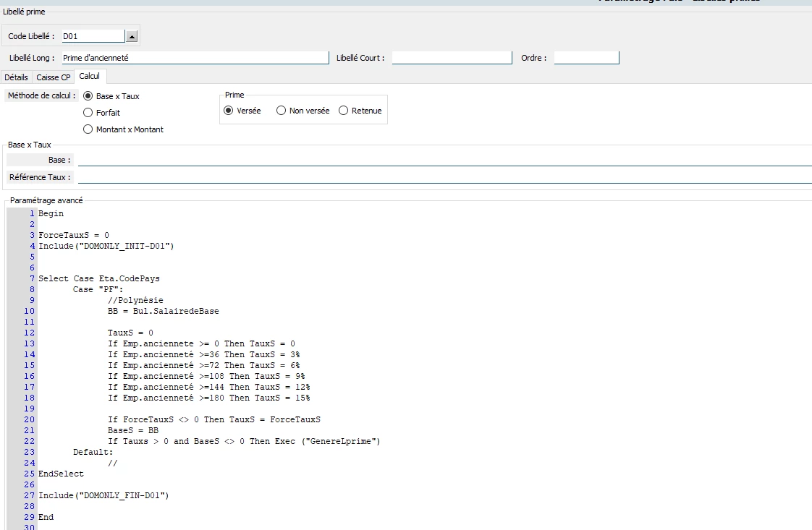
Task: Click the Case "PF": line
Action: pos(98,290)
